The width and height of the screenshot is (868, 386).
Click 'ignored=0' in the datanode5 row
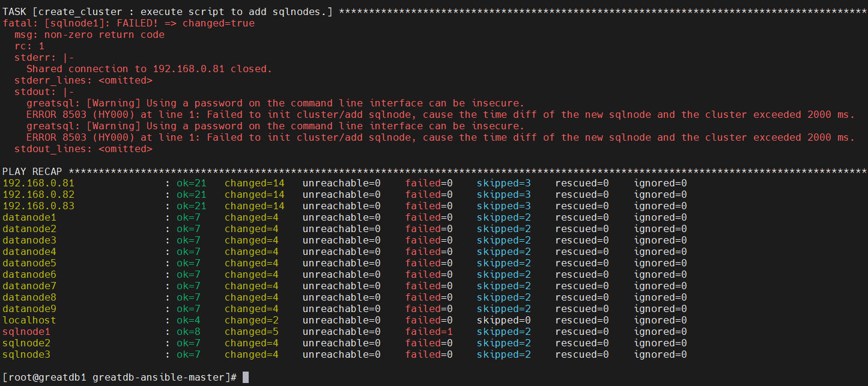[x=660, y=263]
